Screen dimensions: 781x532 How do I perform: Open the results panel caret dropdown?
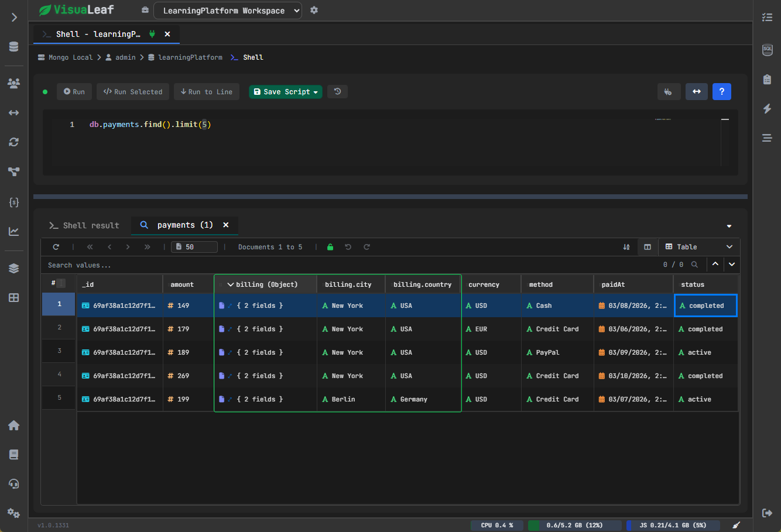coord(729,226)
